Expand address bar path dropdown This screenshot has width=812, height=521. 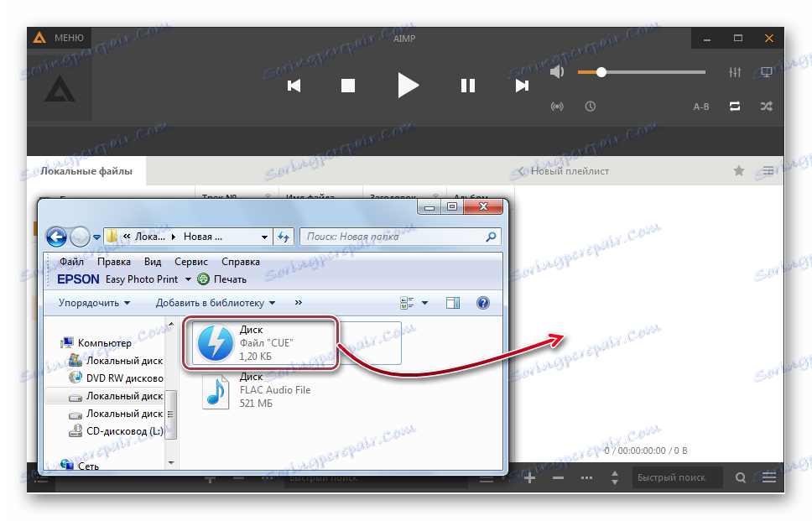pyautogui.click(x=264, y=237)
